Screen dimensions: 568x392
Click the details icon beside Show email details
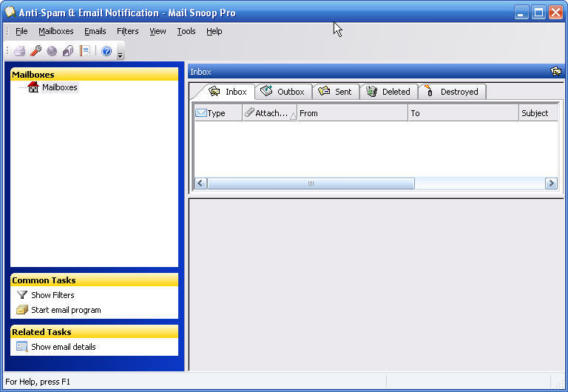(x=22, y=346)
